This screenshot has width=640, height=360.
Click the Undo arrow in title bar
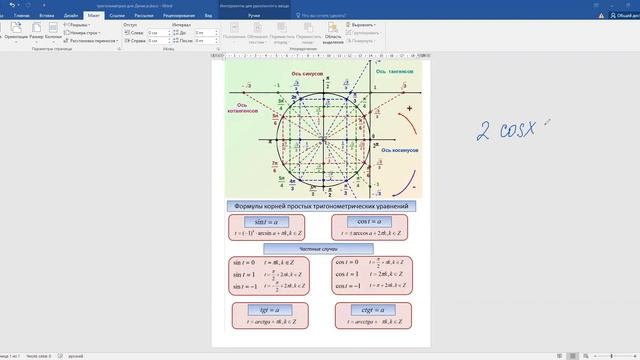(12, 5)
